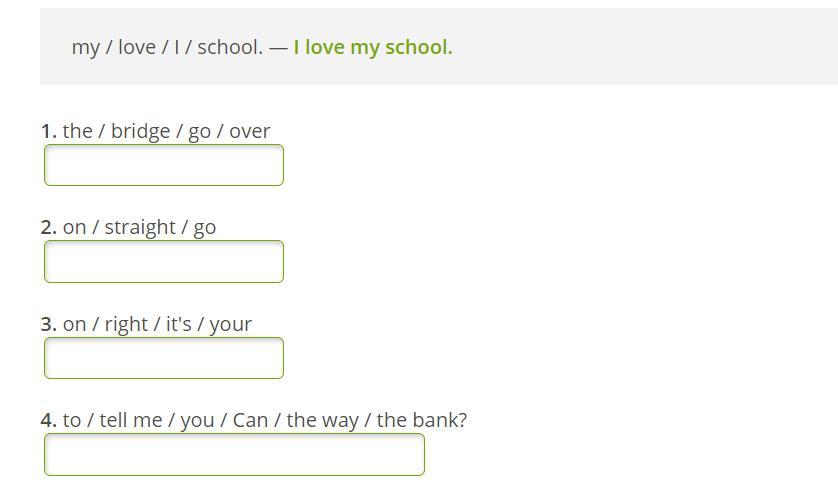Click the prompt text 'on / straight / go'
This screenshot has width=838, height=483.
point(139,227)
